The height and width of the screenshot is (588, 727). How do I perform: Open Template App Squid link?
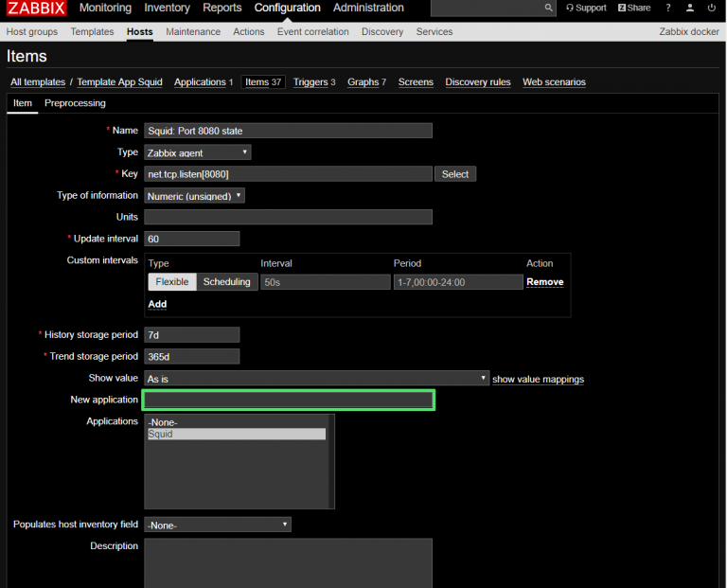[x=119, y=82]
